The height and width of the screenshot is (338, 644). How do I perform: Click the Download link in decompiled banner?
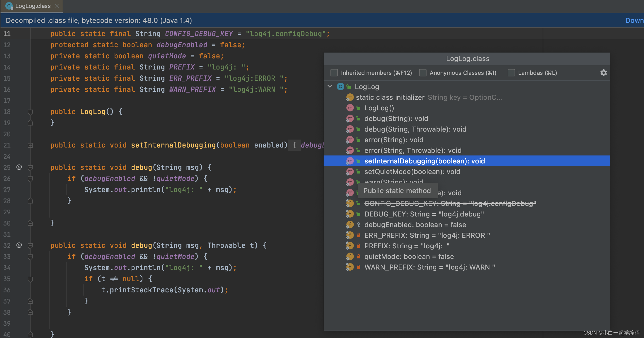[634, 20]
